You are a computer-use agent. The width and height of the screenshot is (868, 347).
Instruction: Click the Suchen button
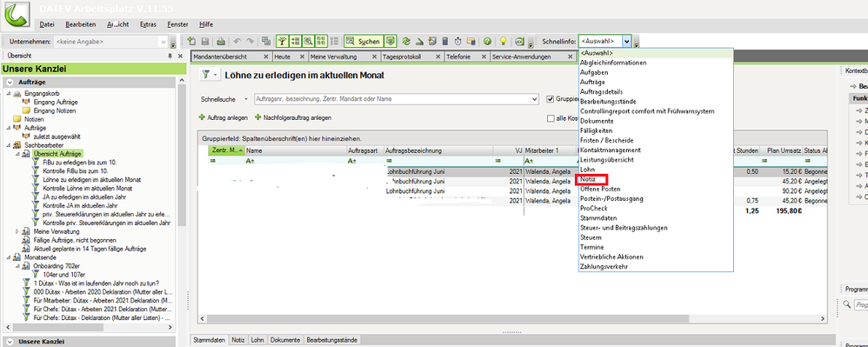364,41
